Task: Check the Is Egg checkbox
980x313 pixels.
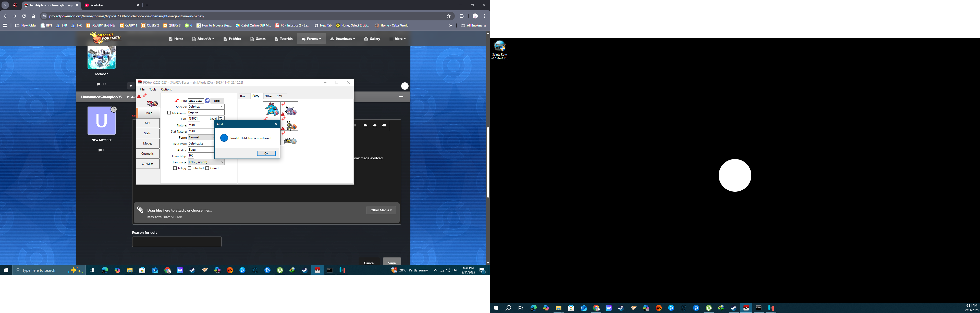Action: (175, 168)
